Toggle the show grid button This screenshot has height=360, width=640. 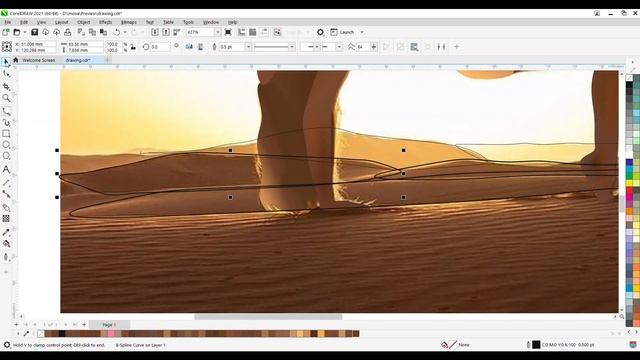coord(253,32)
